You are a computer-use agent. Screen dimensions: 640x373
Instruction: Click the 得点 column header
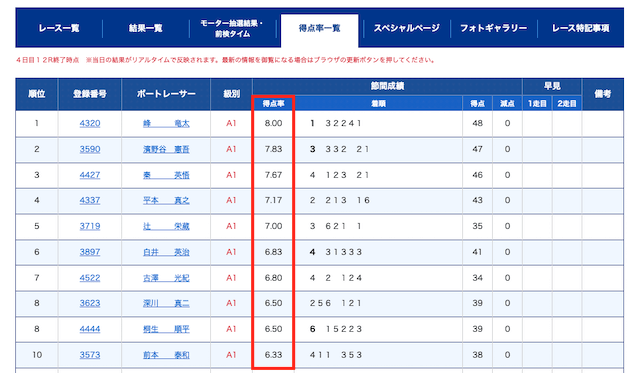click(478, 104)
